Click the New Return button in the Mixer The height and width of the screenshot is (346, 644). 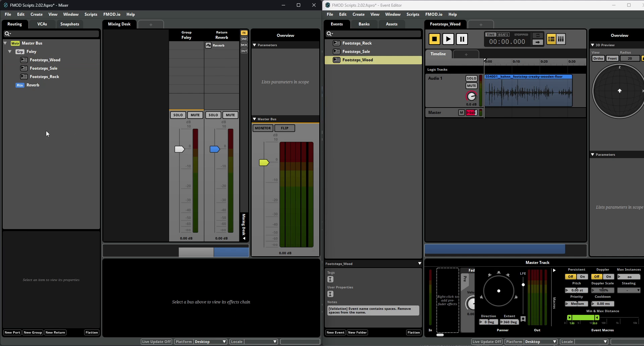pyautogui.click(x=55, y=333)
